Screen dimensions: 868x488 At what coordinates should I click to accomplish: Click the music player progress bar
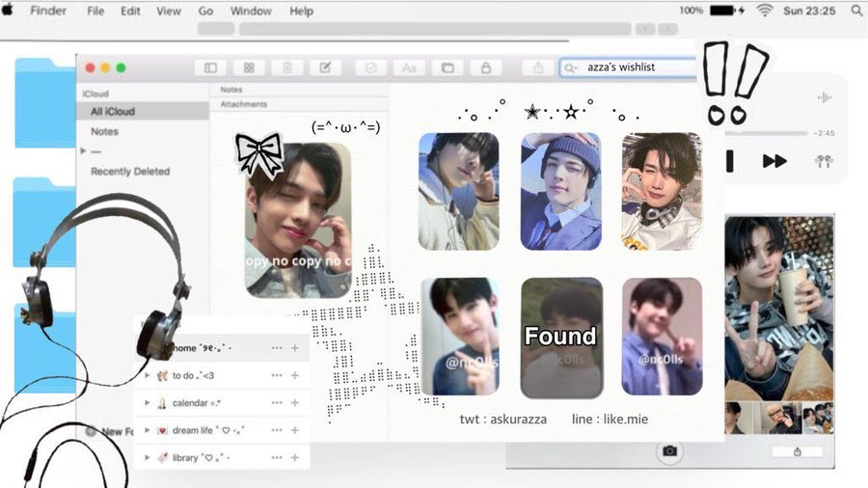click(768, 133)
